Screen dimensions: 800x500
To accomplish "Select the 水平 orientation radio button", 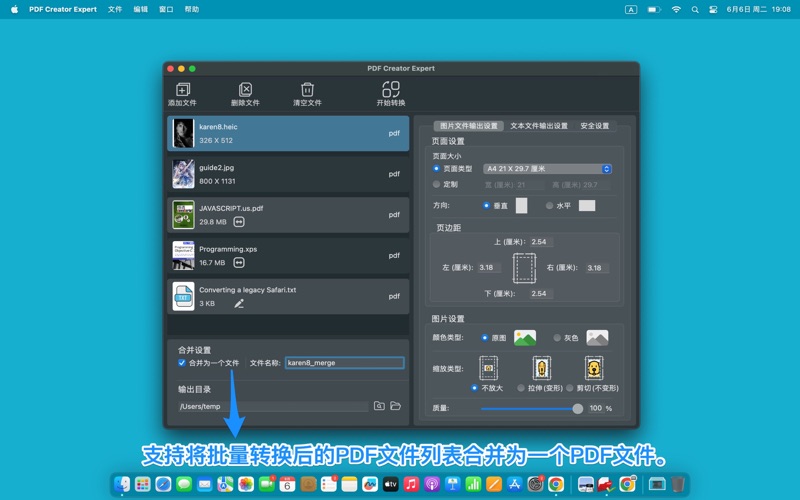I will pyautogui.click(x=549, y=206).
